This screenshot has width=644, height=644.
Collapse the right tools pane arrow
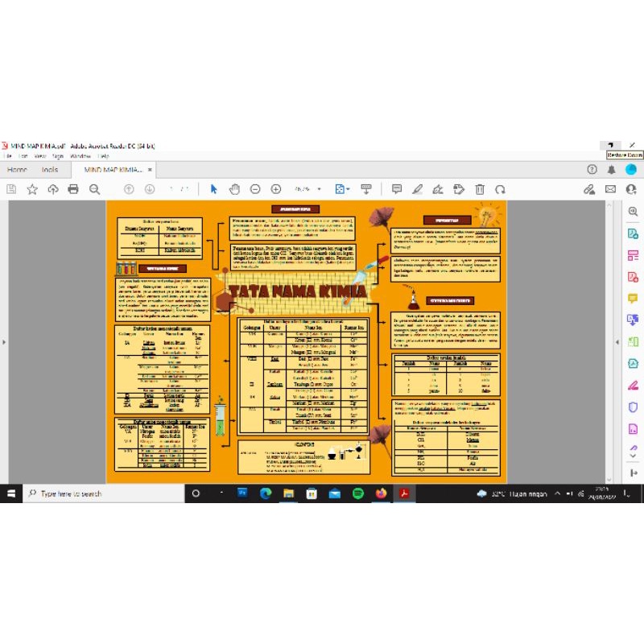(618, 342)
